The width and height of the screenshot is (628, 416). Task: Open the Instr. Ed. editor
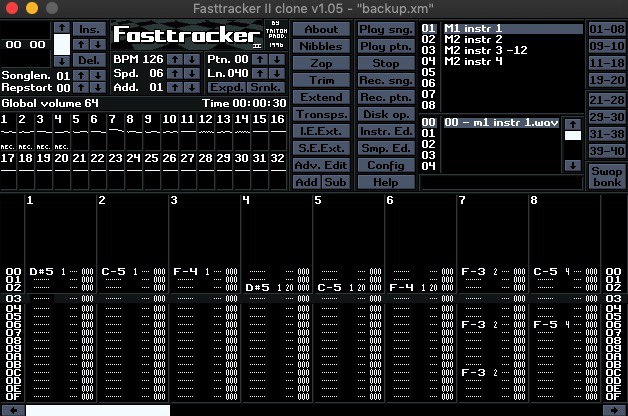[386, 131]
